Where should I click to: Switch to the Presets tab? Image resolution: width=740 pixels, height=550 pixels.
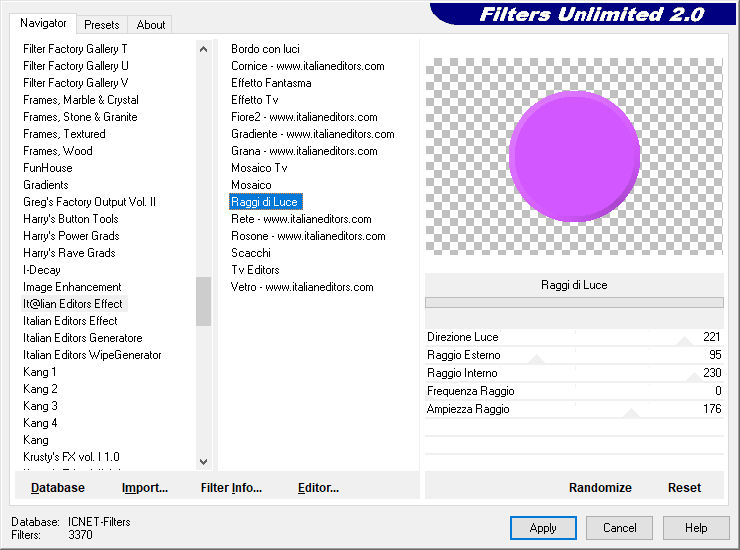point(101,25)
